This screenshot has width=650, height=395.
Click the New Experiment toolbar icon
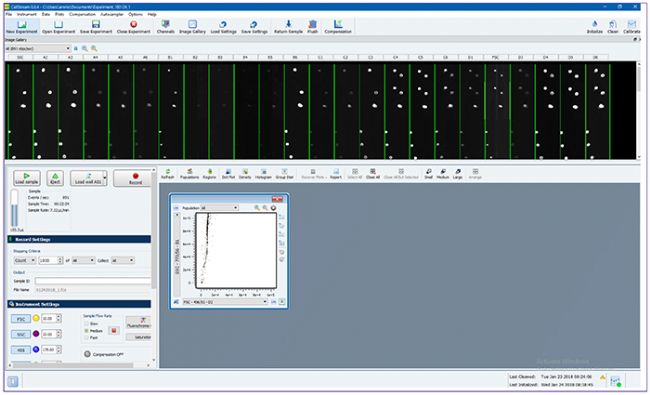pyautogui.click(x=22, y=27)
